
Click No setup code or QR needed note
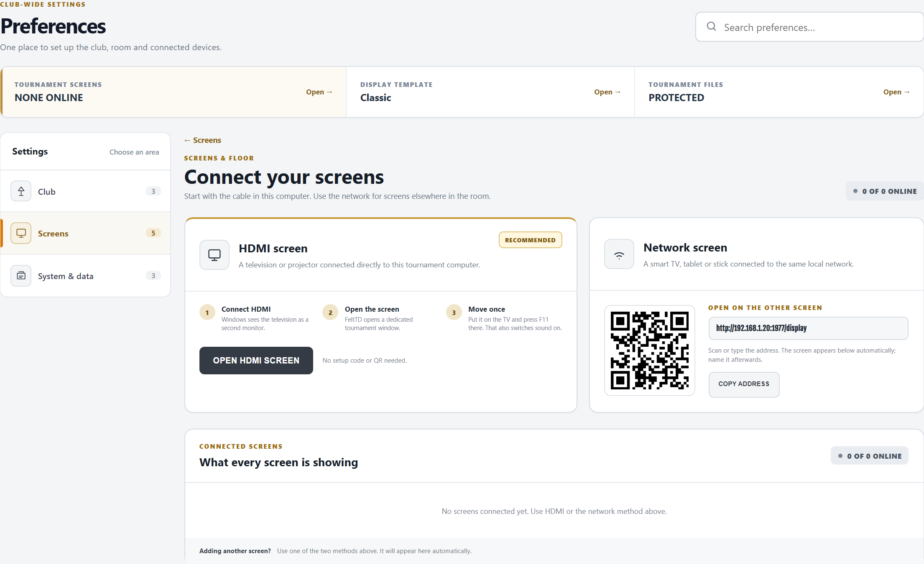(365, 361)
